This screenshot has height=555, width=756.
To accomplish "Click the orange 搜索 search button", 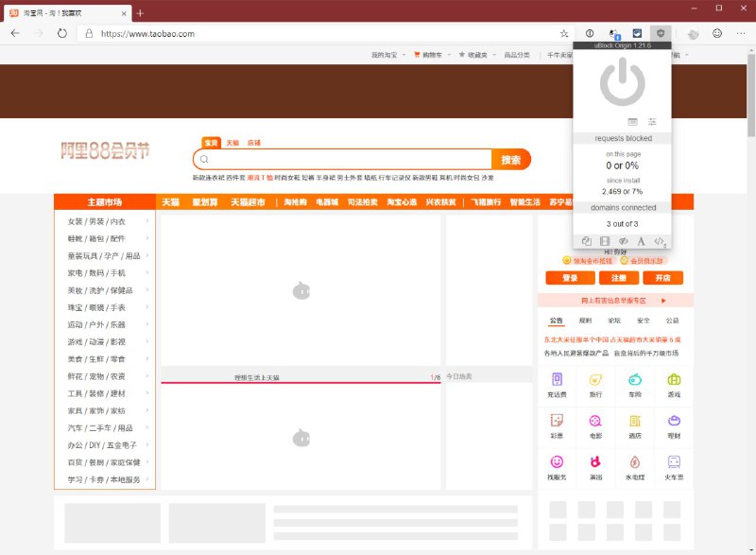I will (x=511, y=160).
